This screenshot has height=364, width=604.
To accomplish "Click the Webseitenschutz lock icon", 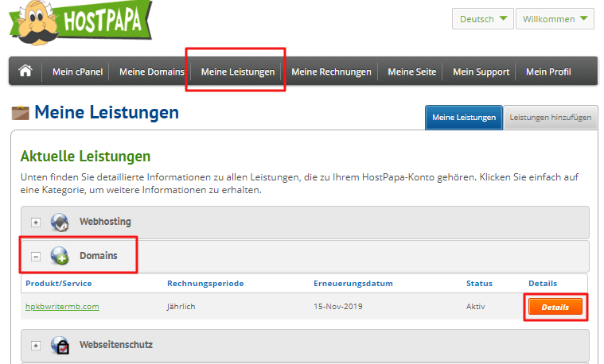I will tap(60, 345).
